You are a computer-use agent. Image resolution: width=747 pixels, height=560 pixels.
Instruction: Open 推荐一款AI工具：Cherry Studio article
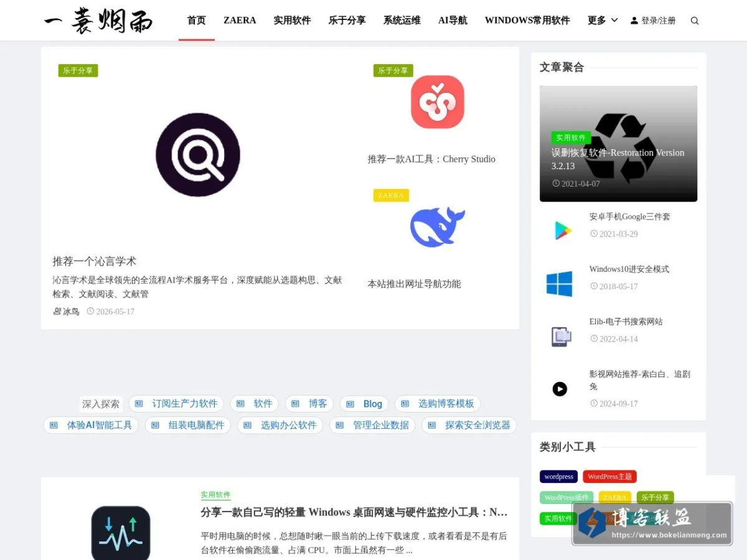click(x=431, y=159)
